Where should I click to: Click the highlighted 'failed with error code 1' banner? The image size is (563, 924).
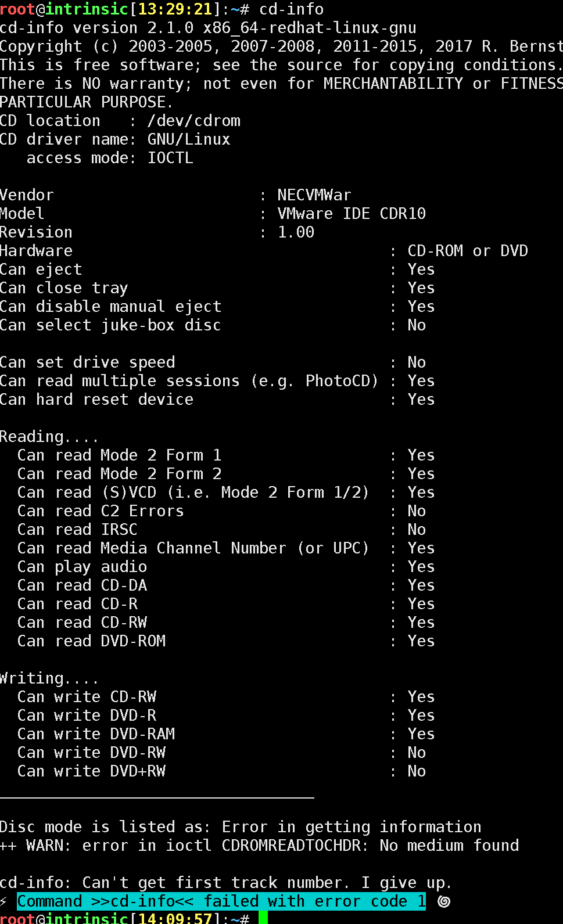pyautogui.click(x=221, y=901)
